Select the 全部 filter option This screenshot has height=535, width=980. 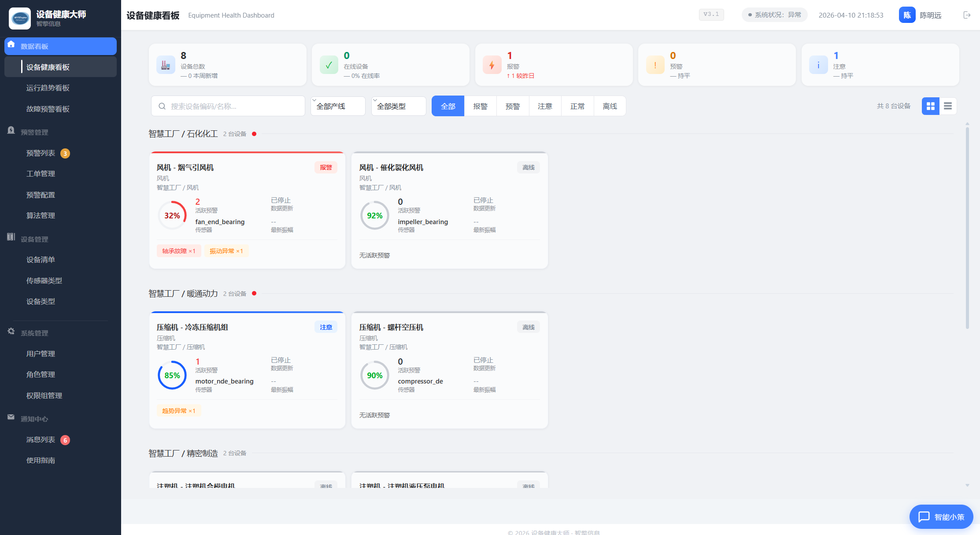(x=448, y=106)
